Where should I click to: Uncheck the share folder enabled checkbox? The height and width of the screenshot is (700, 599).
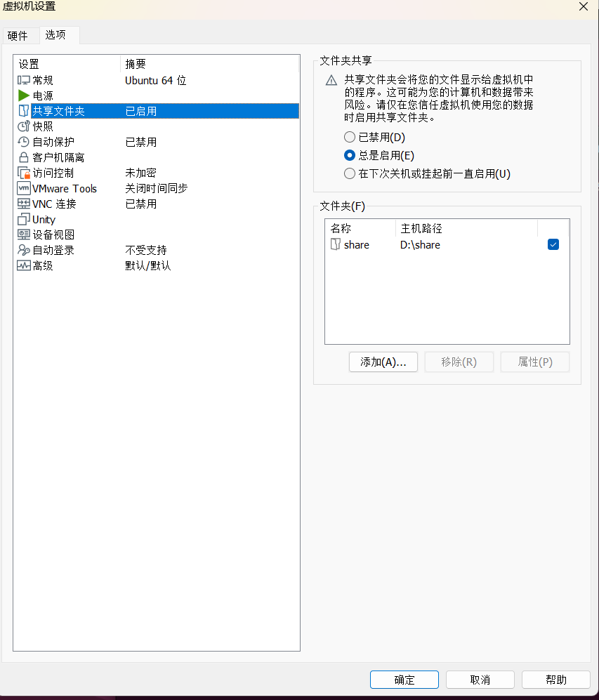[x=553, y=244]
